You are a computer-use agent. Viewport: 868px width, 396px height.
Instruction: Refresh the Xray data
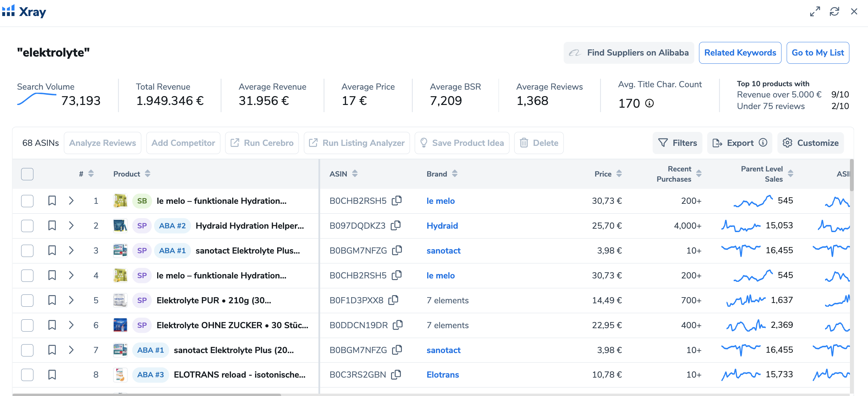834,12
